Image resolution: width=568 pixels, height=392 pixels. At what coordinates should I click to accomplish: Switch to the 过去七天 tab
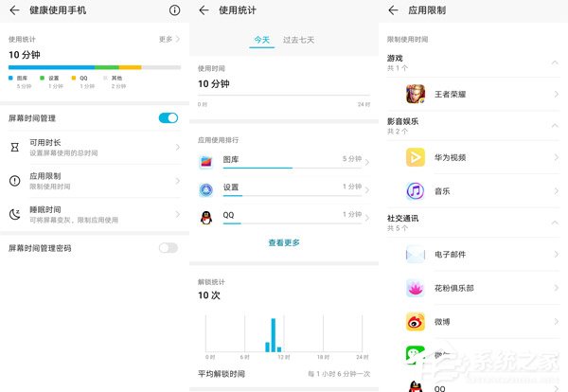[x=298, y=40]
